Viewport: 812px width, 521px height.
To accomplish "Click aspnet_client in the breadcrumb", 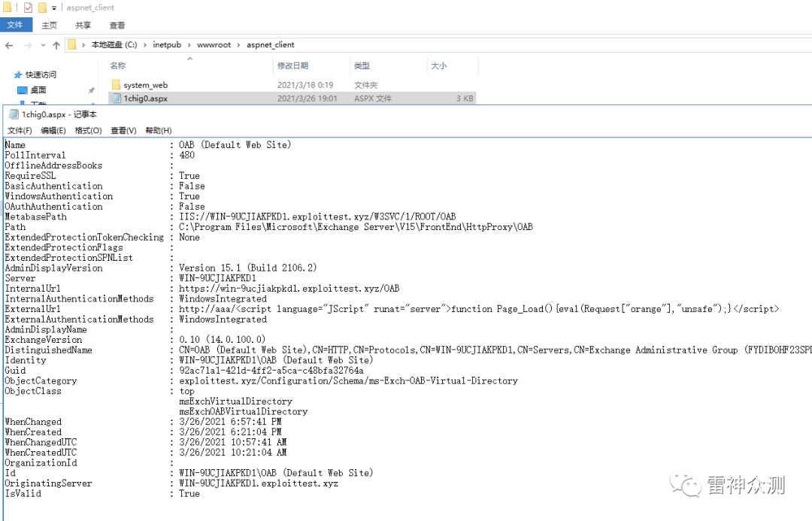I will [x=271, y=44].
